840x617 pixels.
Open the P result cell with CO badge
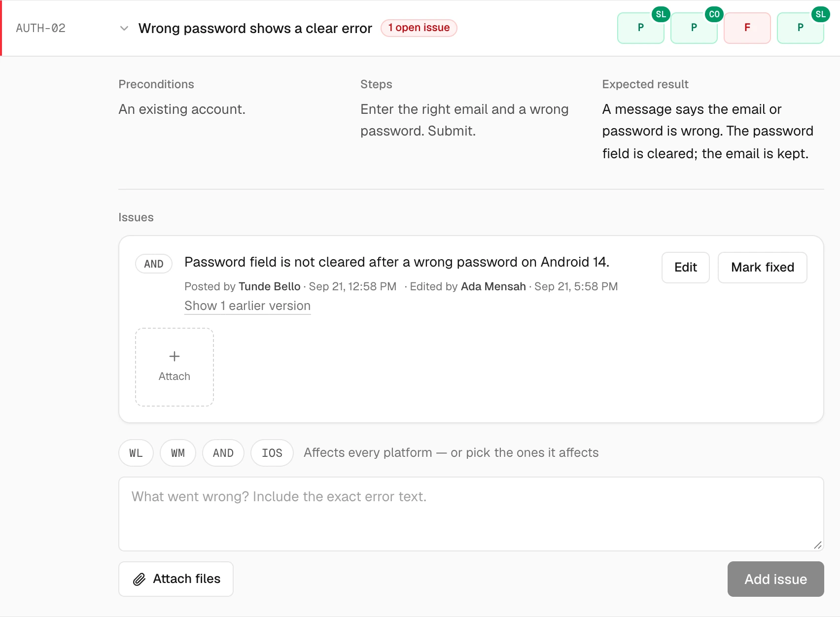click(694, 28)
